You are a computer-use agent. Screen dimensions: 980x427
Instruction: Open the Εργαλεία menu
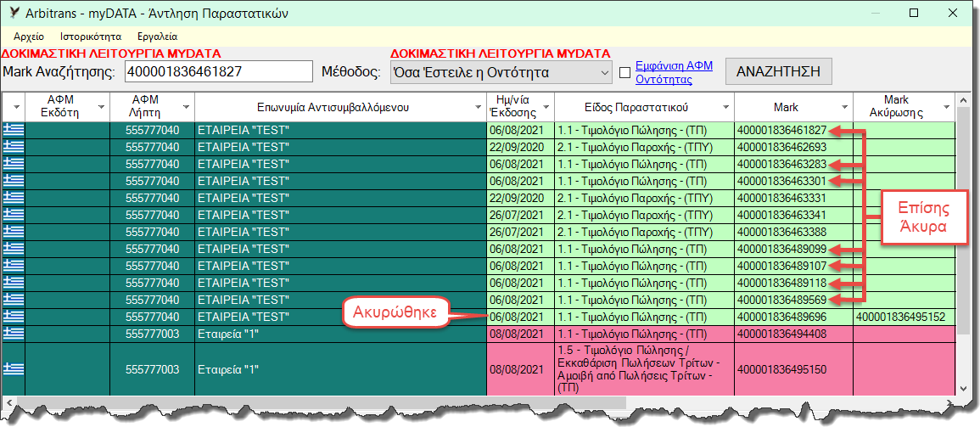coord(158,37)
